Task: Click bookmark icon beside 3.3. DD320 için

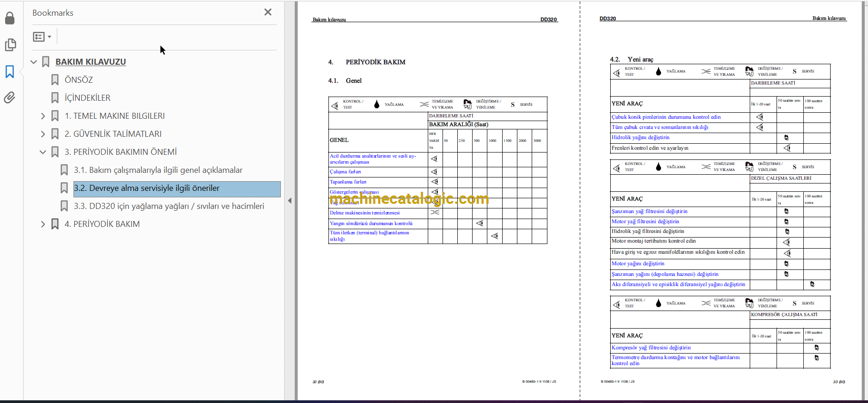Action: [64, 206]
